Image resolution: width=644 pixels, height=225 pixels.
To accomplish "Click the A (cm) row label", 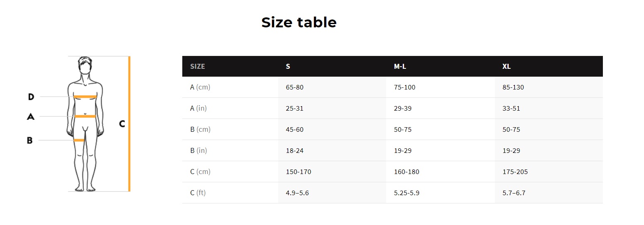I will (200, 87).
